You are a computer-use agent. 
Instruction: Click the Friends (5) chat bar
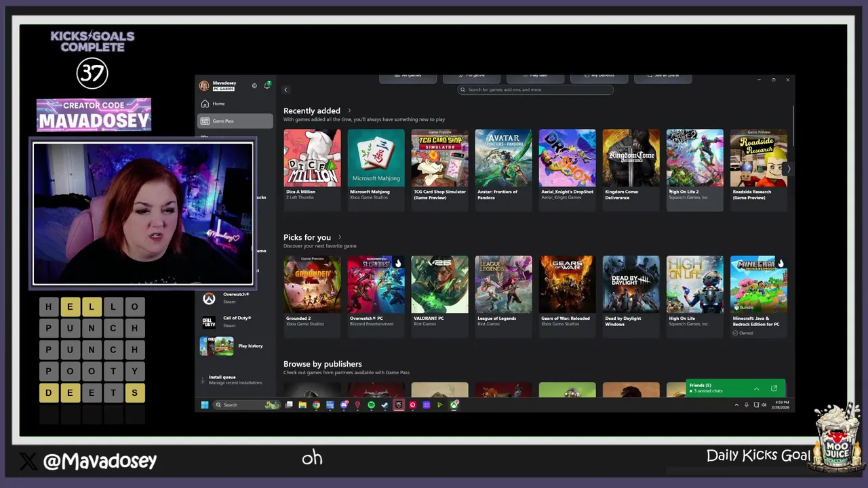(x=736, y=388)
